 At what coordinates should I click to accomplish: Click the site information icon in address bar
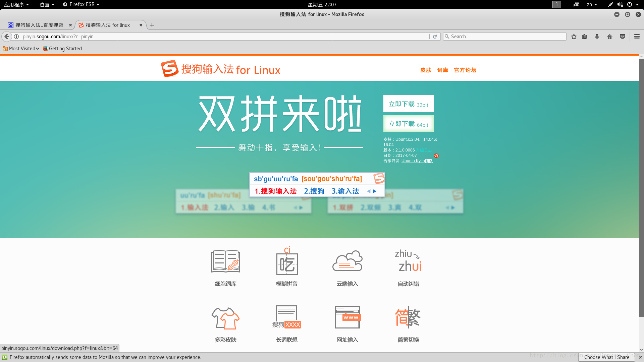16,37
